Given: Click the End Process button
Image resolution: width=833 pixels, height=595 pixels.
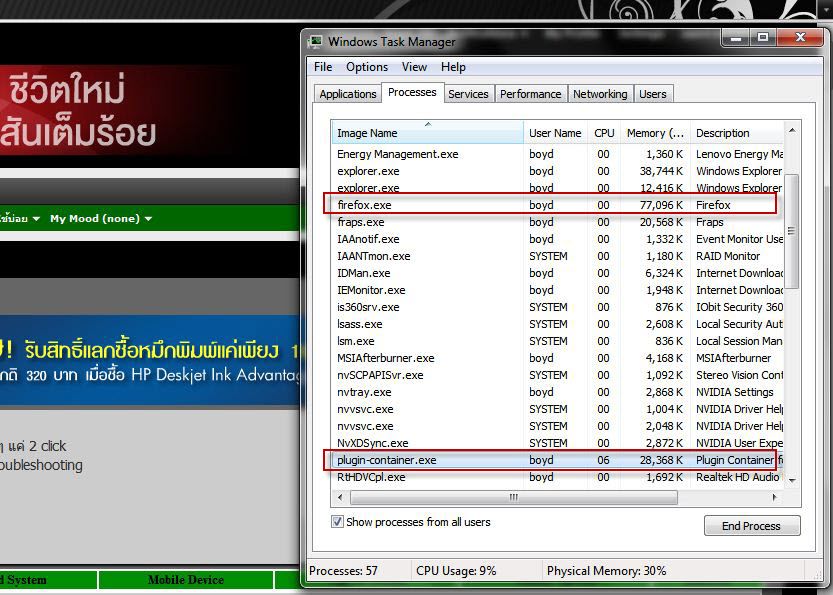Looking at the screenshot, I should click(752, 526).
